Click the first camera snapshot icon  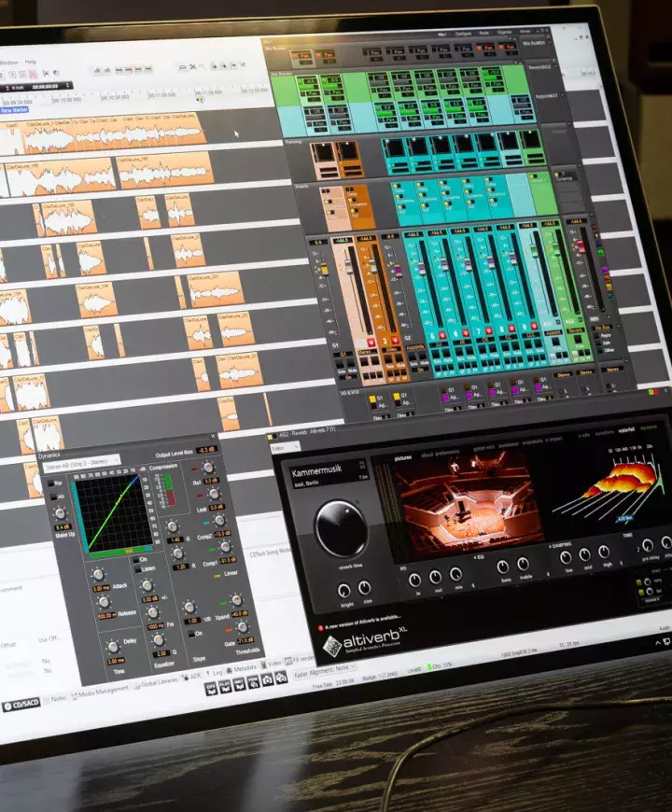[267, 679]
